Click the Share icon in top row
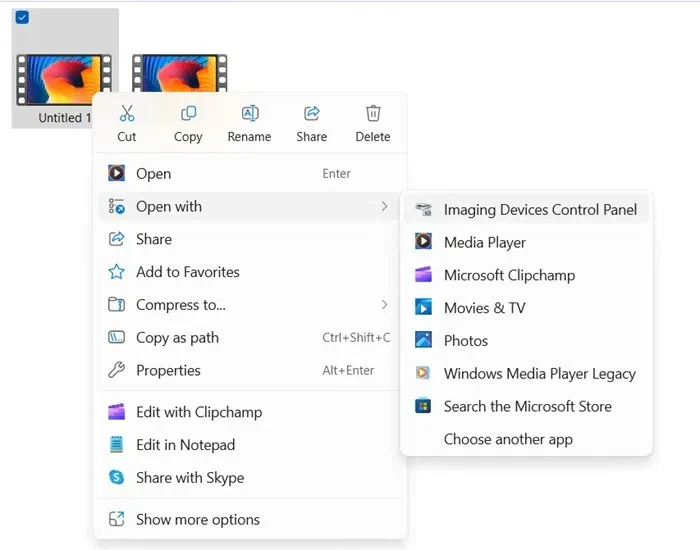Viewport: 700px width, 550px height. pos(312,113)
